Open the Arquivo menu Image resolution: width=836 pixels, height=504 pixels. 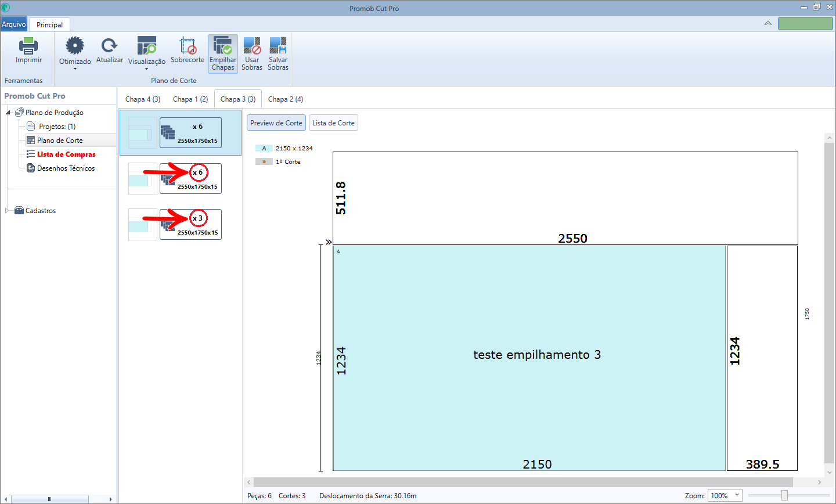click(x=14, y=24)
